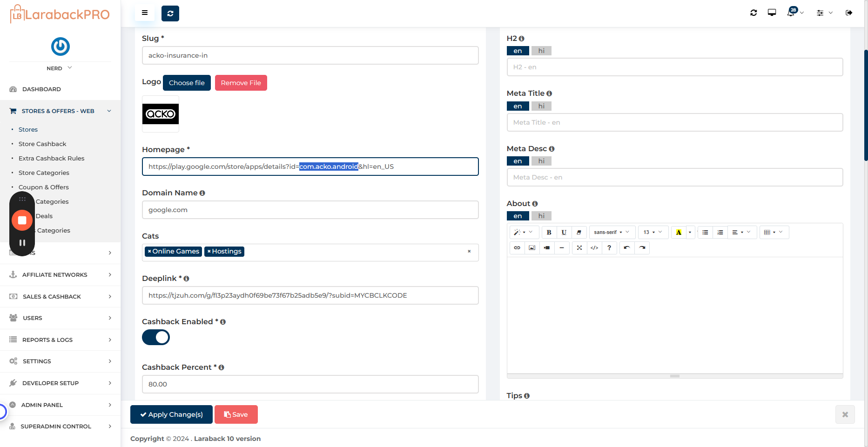Toggle bold in About editor
Screen dimensions: 868x447
click(x=549, y=232)
